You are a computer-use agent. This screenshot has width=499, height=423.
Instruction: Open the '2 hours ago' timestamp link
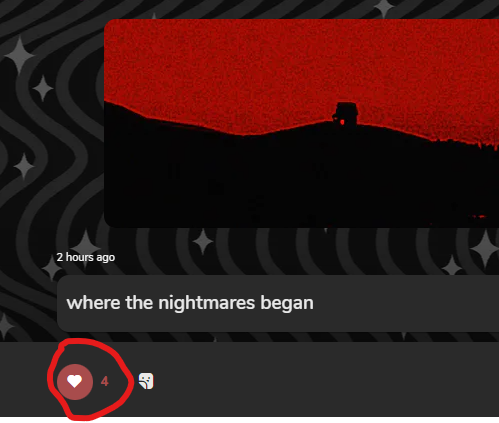tap(86, 257)
